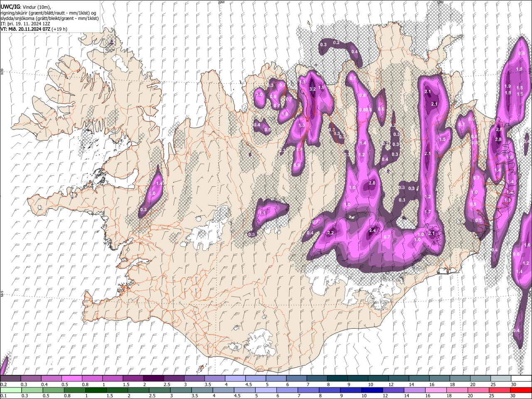The image size is (532, 399).
Task: Click the '0.1' label in the legend
Action: (x=3, y=396)
